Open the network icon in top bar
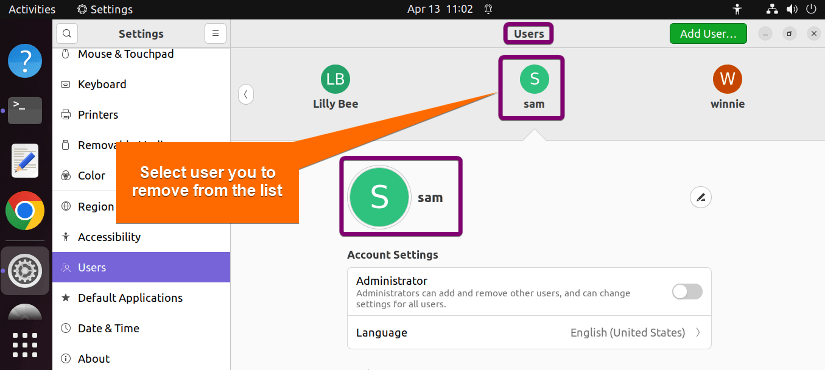 772,9
